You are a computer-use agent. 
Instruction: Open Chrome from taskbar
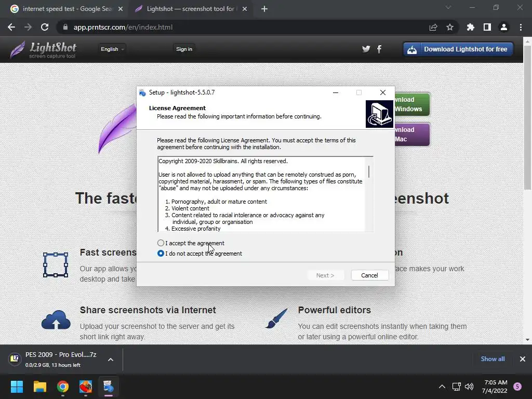(x=63, y=387)
